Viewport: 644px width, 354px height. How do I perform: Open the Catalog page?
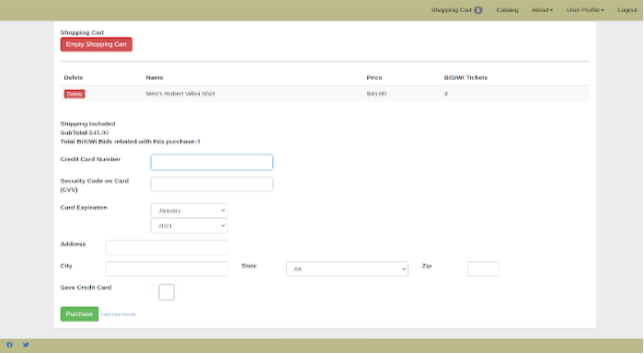pyautogui.click(x=507, y=10)
